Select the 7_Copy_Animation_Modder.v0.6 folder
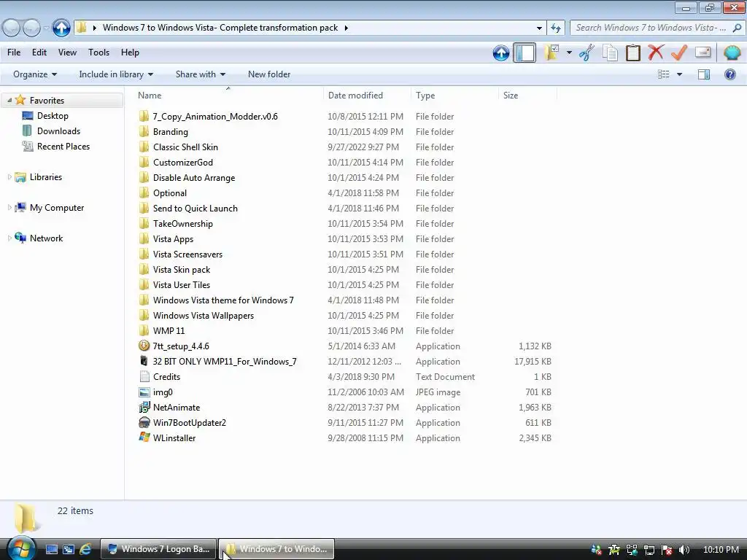 [x=215, y=116]
